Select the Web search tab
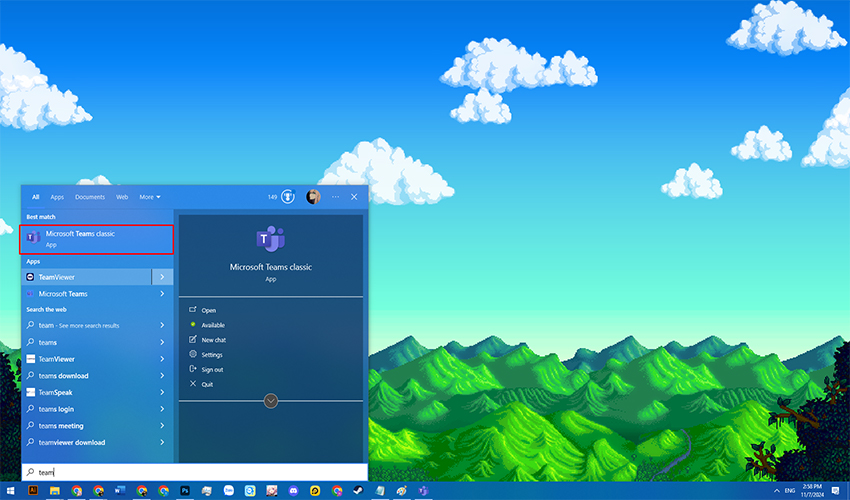 (122, 197)
